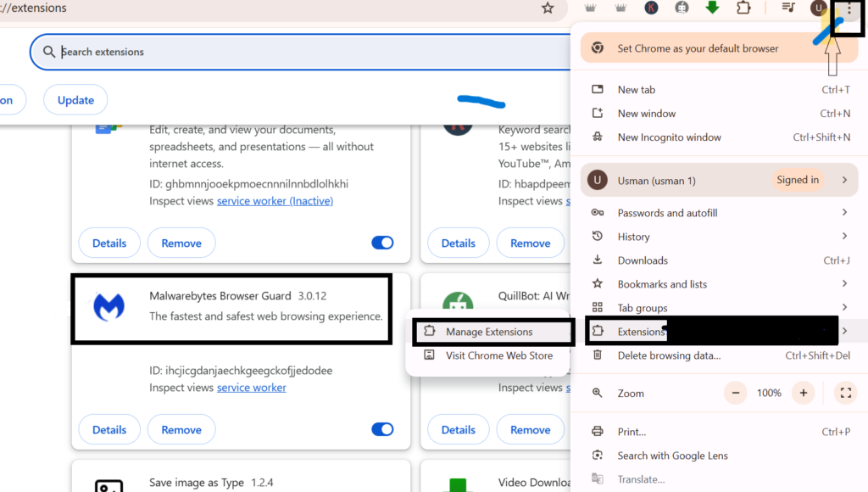Click the Update button
The image size is (868, 492).
75,100
